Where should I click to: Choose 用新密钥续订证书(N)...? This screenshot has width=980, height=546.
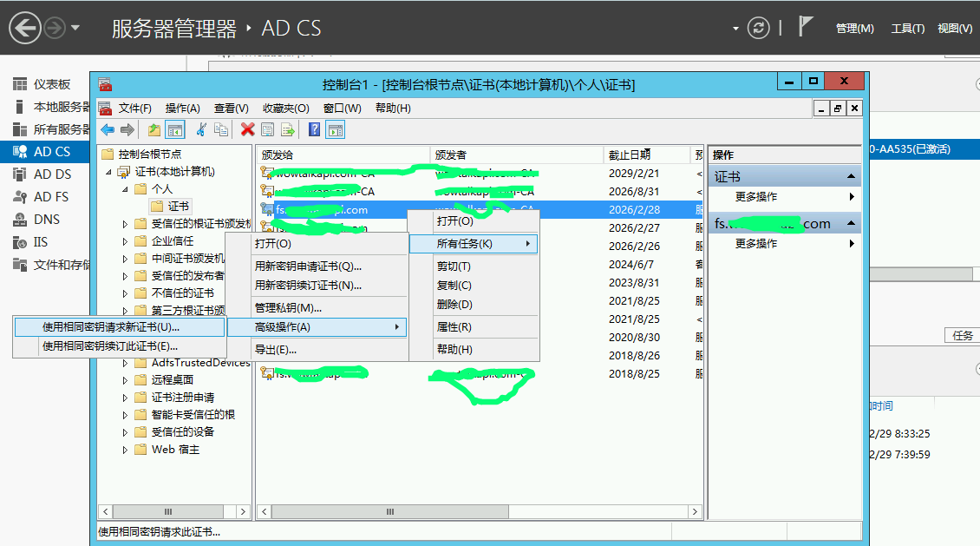[317, 286]
